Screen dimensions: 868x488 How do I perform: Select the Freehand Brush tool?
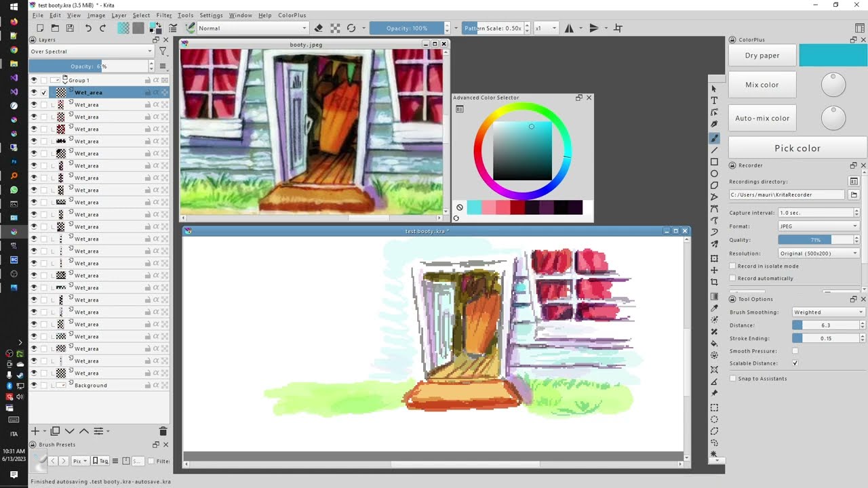coord(714,138)
